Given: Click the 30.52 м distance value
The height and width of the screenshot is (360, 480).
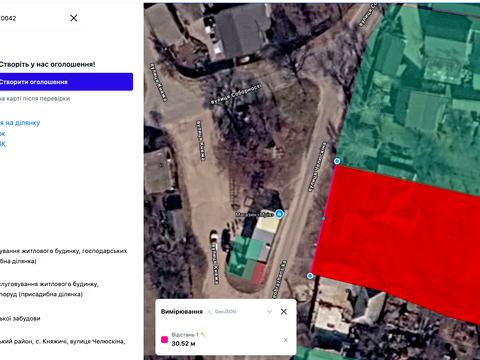Looking at the screenshot, I should pos(183,344).
